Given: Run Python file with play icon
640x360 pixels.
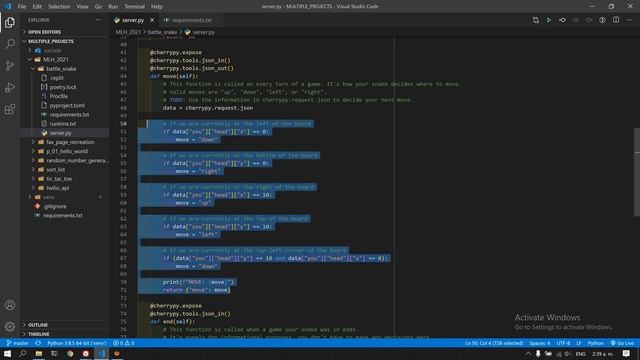Looking at the screenshot, I should [x=549, y=20].
